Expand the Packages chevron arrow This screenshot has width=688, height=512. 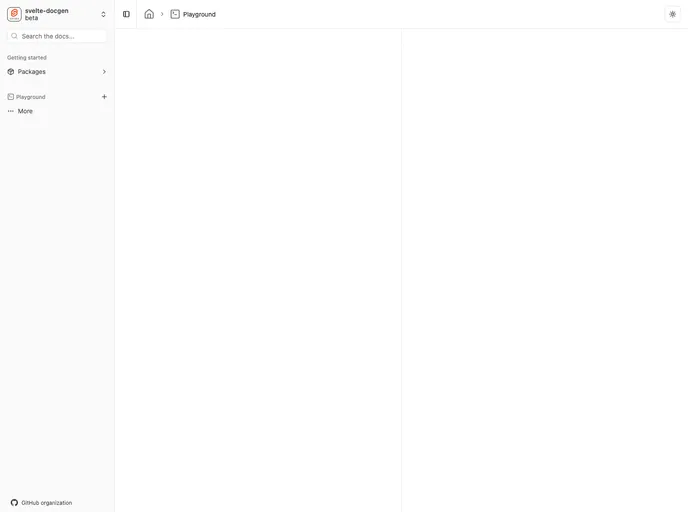104,72
